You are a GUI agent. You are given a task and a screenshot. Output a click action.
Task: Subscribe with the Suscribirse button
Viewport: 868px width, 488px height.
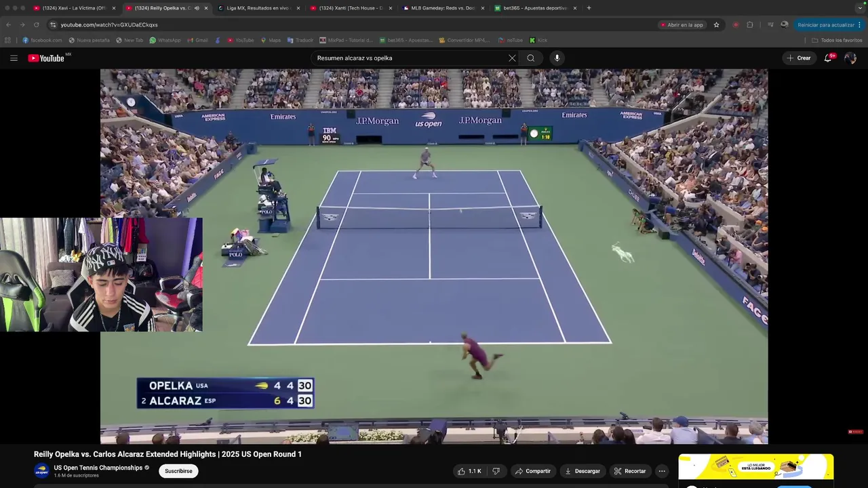click(178, 471)
